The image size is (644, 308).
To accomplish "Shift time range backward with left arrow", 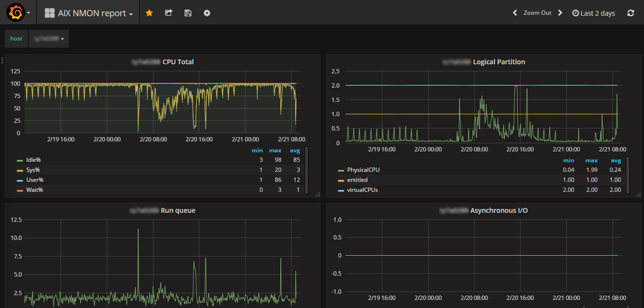I will tap(515, 13).
